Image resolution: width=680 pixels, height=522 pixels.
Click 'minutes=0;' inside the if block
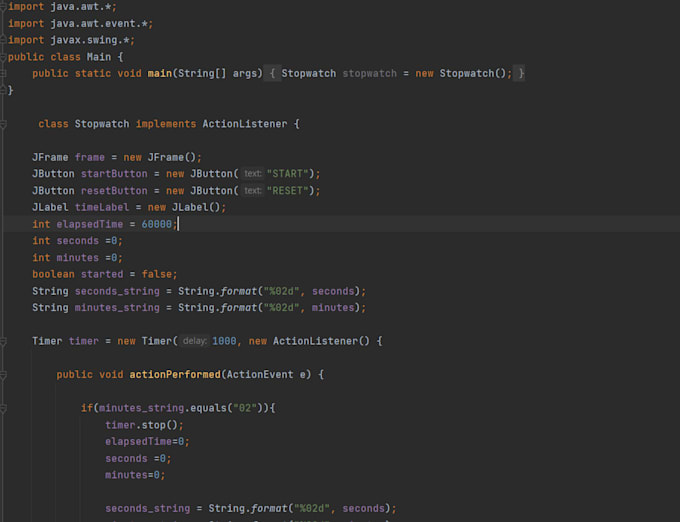pyautogui.click(x=135, y=475)
